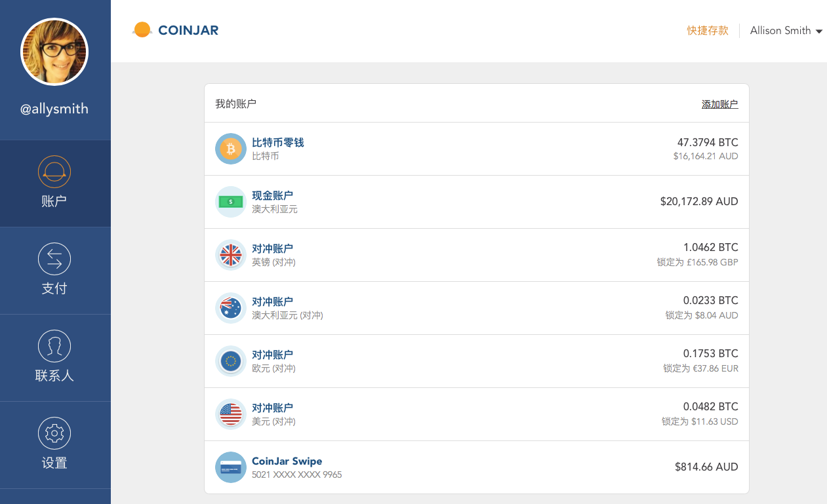Click the 欧元 (对冲) subtitle

pos(273,368)
